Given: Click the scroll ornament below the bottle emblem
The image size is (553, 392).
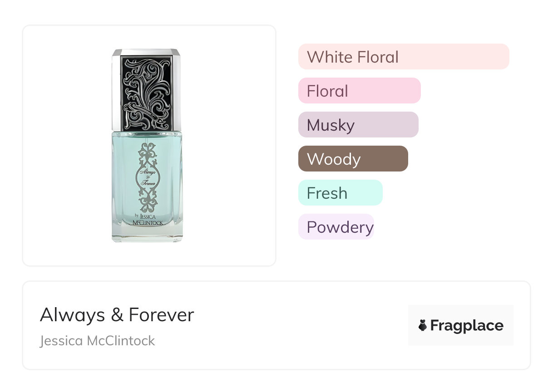Looking at the screenshot, I should tap(147, 201).
